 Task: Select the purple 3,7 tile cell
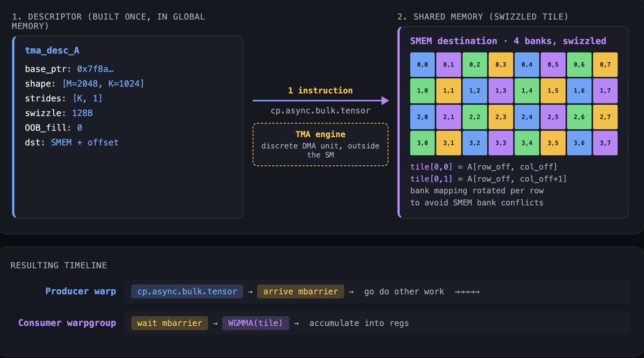pyautogui.click(x=605, y=143)
